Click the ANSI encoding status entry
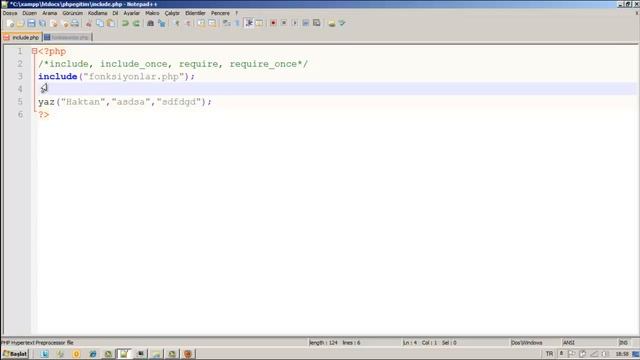 [569, 342]
